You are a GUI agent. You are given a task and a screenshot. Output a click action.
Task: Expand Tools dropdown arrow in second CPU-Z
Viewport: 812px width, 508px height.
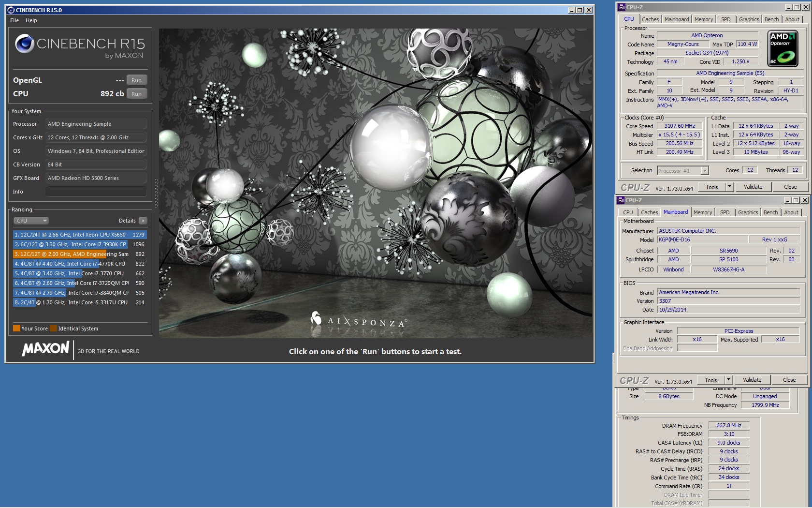(729, 380)
